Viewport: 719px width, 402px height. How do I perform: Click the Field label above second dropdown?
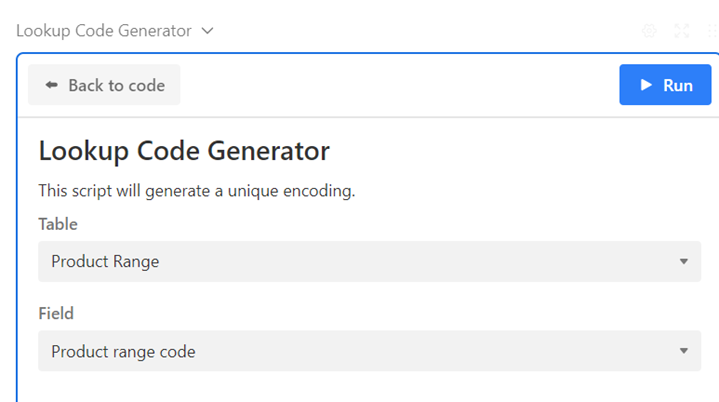point(56,313)
